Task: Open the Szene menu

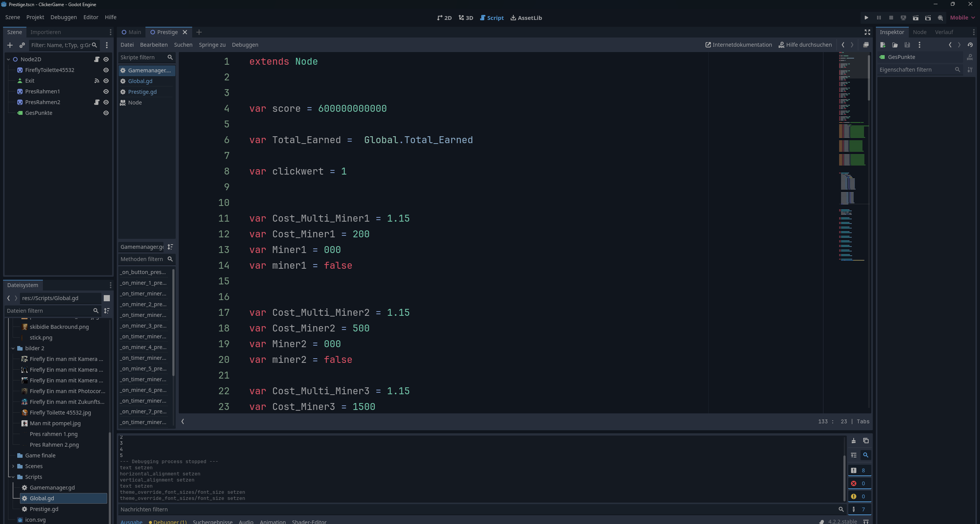Action: (x=13, y=17)
